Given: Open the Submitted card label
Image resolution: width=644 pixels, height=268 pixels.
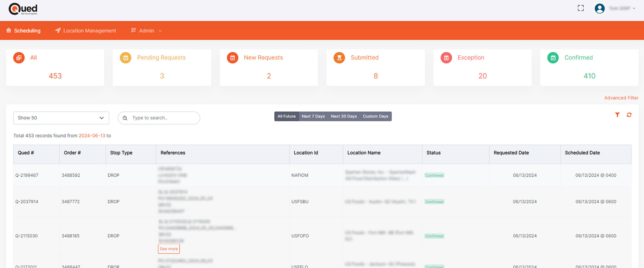Looking at the screenshot, I should (x=365, y=58).
